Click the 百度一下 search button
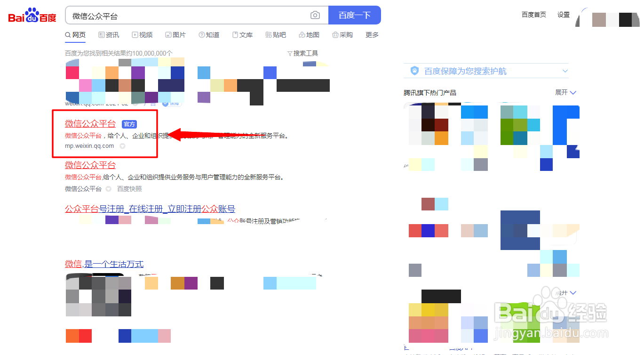 coord(354,15)
